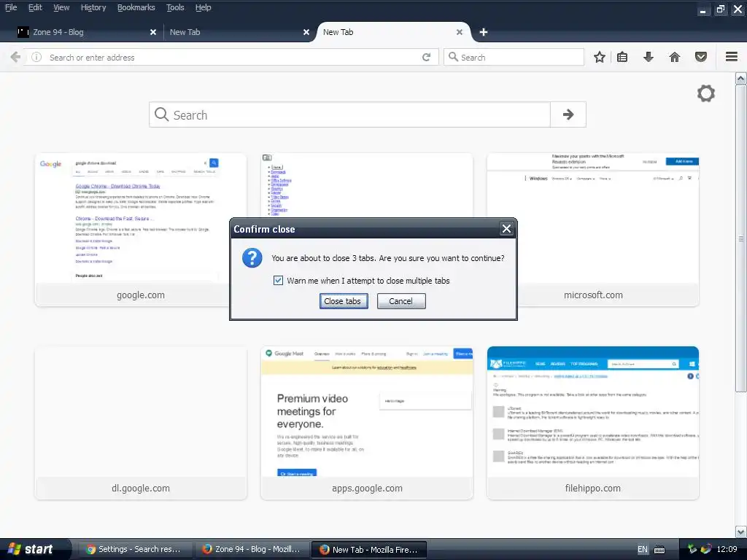Click the Zone 94 tab favicon
The image size is (747, 560).
[23, 32]
